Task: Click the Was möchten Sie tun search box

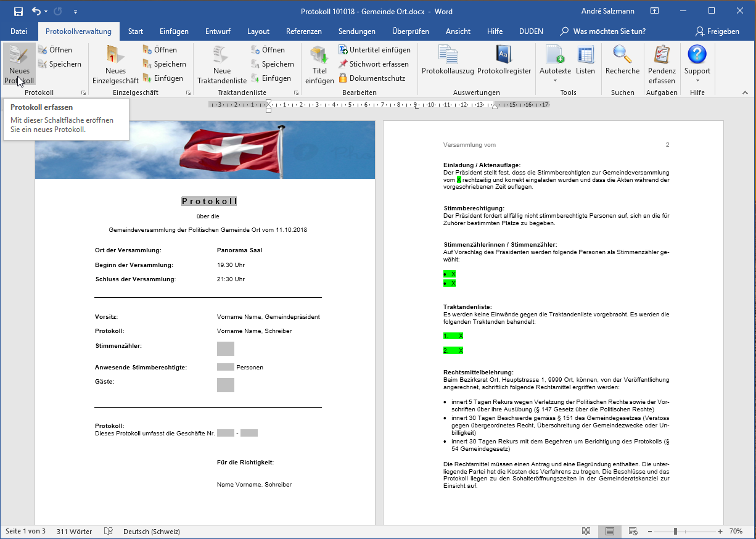Action: (602, 31)
